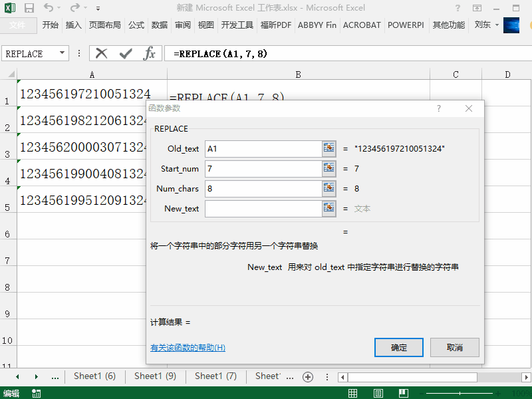Open the ACROBAT tab
Viewport: 532px width, 399px height.
click(x=362, y=25)
